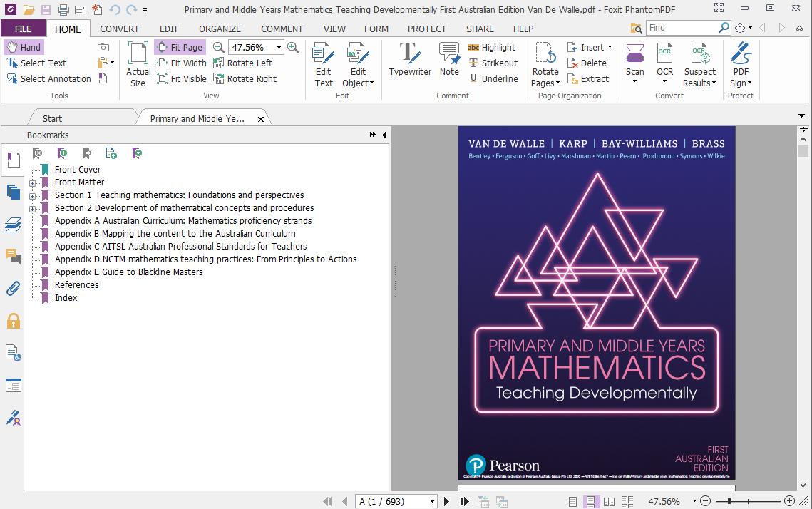Open a file with the folder icon

(x=29, y=9)
